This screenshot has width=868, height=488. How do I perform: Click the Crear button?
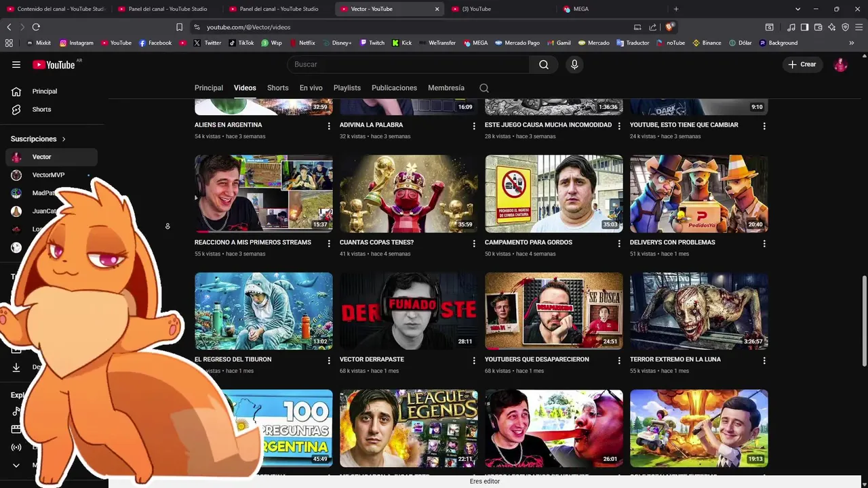tap(802, 64)
